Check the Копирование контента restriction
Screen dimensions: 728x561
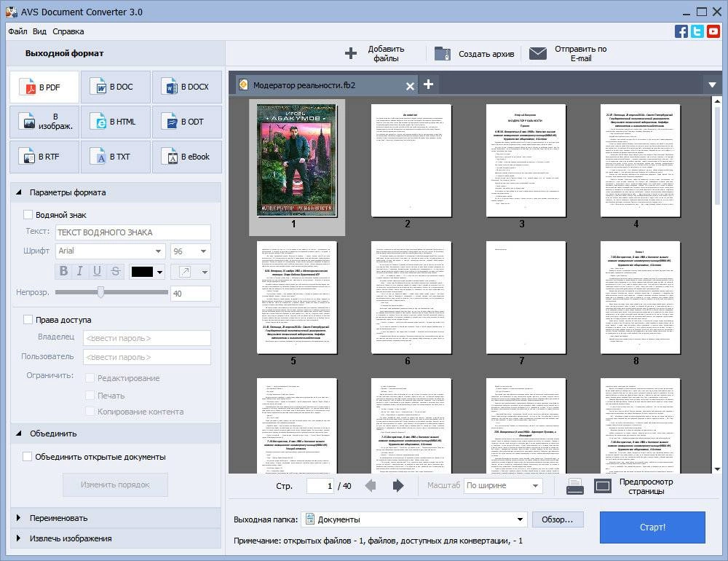(90, 412)
